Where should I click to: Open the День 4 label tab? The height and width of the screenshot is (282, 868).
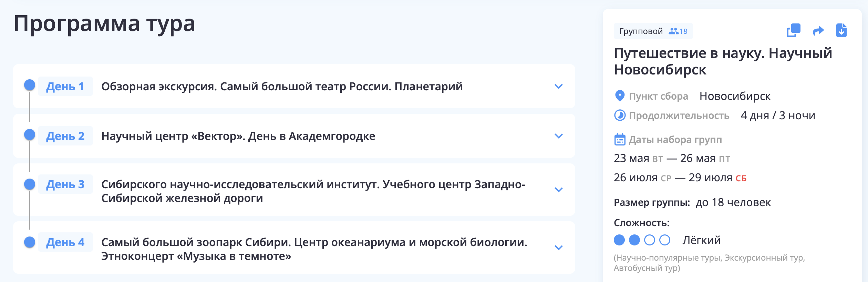65,242
